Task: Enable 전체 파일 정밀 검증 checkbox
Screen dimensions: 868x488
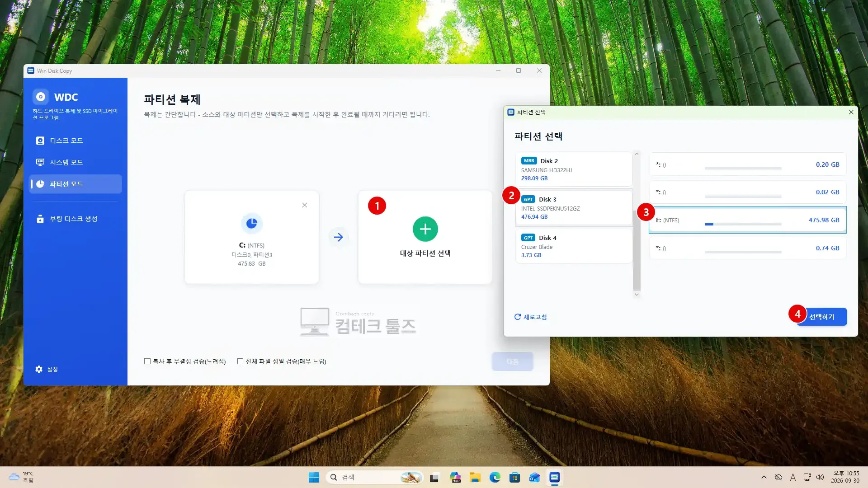Action: pos(241,361)
